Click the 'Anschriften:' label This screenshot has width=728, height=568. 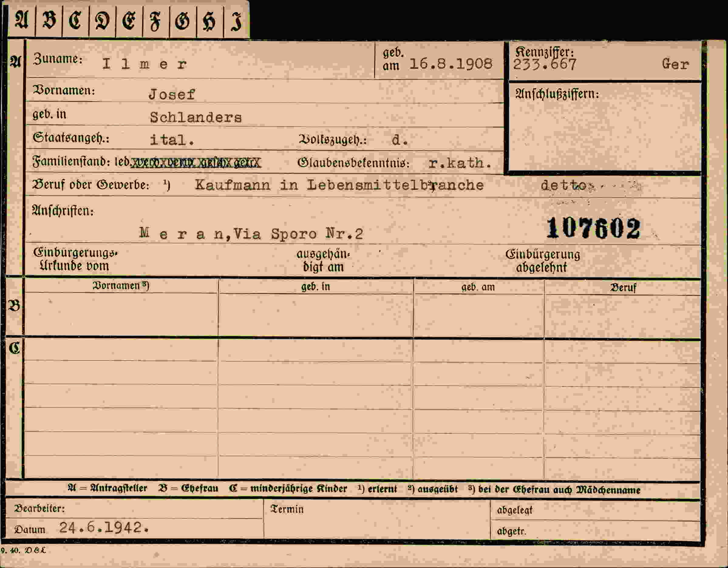click(x=63, y=211)
